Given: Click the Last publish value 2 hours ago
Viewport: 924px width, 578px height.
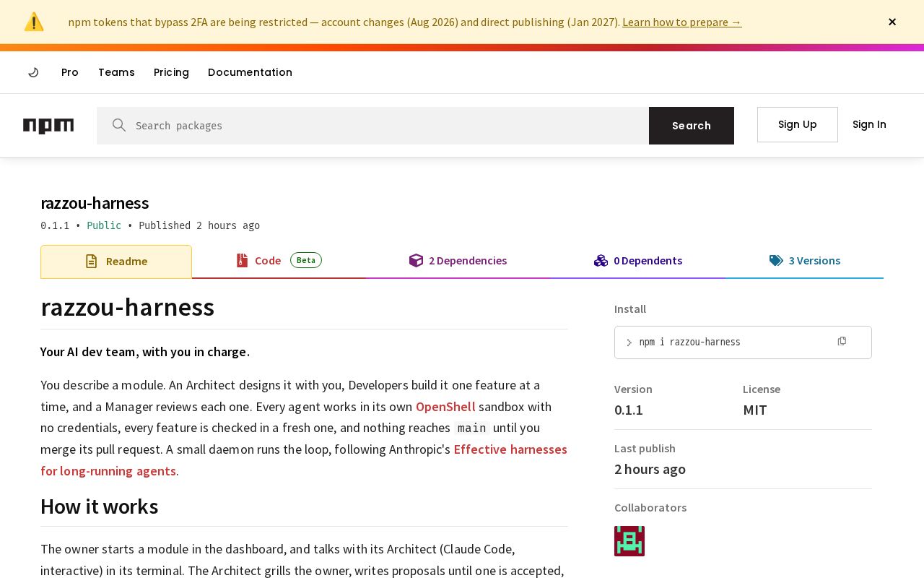Looking at the screenshot, I should pyautogui.click(x=650, y=469).
